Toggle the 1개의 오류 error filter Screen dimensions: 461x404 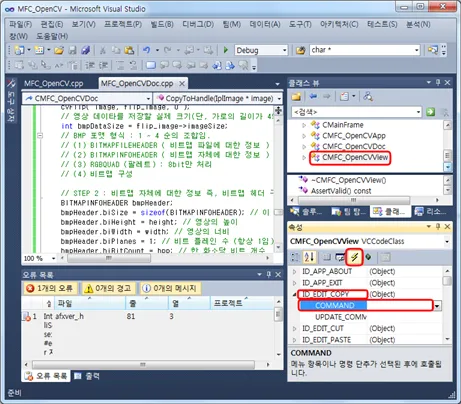[50, 288]
